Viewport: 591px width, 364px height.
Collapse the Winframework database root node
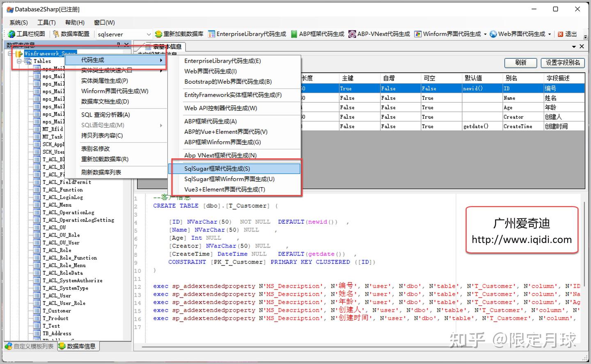[10, 54]
